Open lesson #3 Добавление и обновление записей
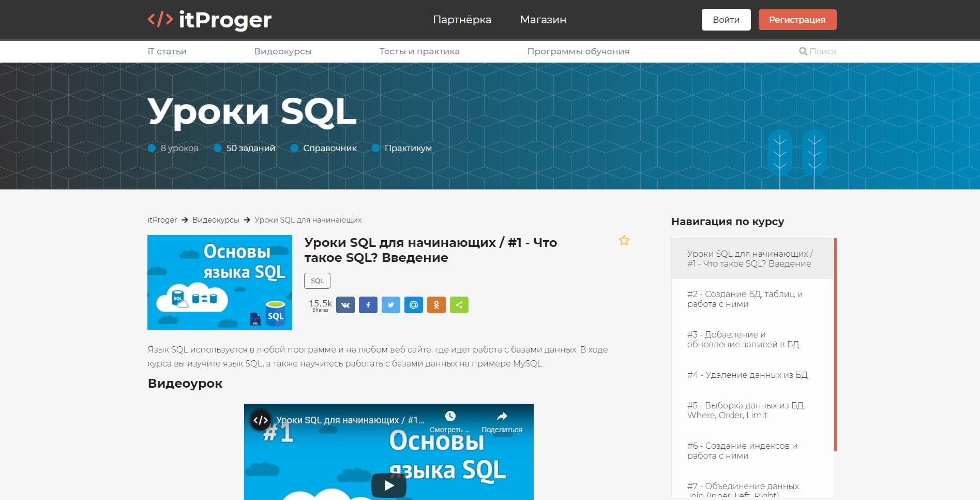The height and width of the screenshot is (500, 980). (x=752, y=340)
